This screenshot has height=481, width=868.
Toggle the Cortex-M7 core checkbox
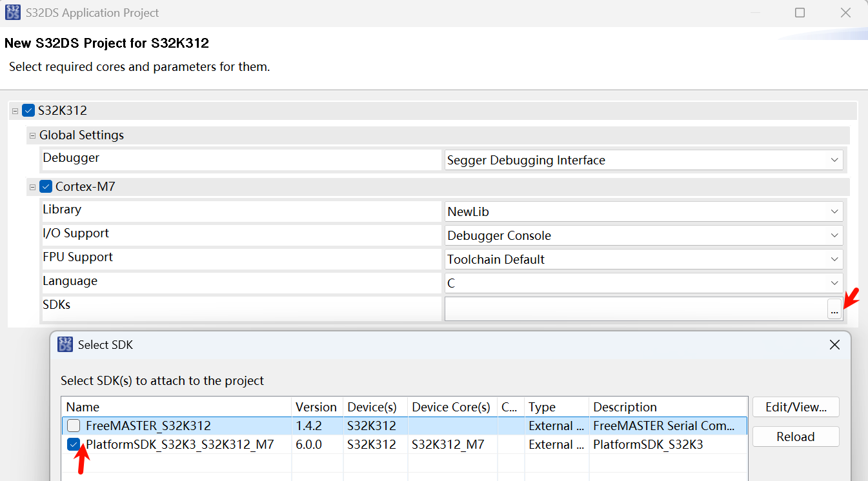point(46,187)
